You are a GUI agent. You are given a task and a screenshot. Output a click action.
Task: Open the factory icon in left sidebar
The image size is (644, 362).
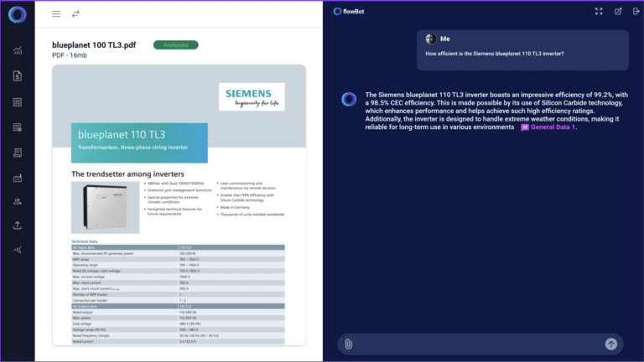(17, 177)
